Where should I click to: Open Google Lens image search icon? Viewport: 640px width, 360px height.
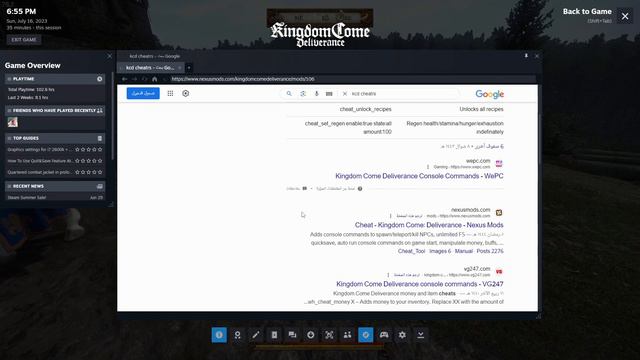click(x=303, y=94)
